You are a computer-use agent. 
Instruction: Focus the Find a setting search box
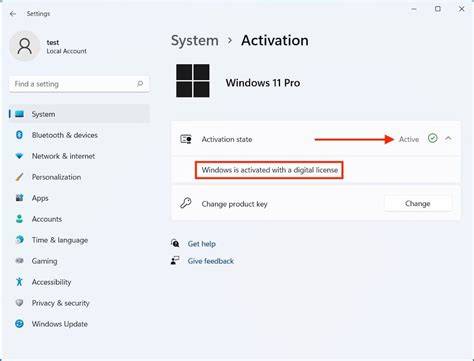click(x=79, y=84)
